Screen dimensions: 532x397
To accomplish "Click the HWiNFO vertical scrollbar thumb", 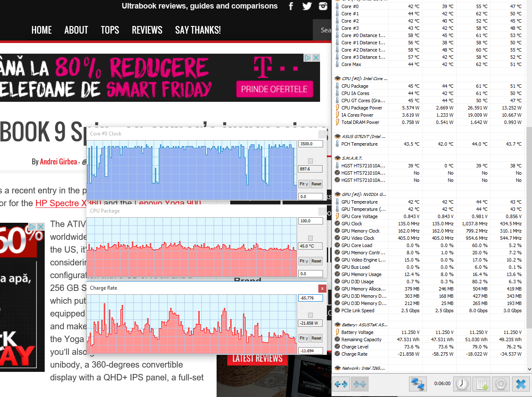I will (x=529, y=227).
